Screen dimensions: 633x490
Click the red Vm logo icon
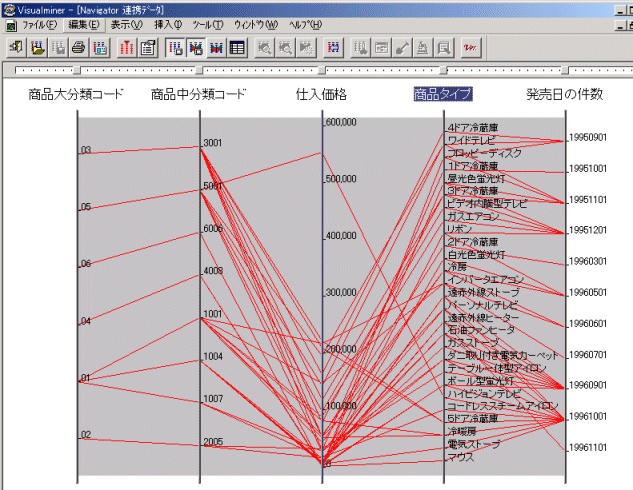tap(471, 48)
